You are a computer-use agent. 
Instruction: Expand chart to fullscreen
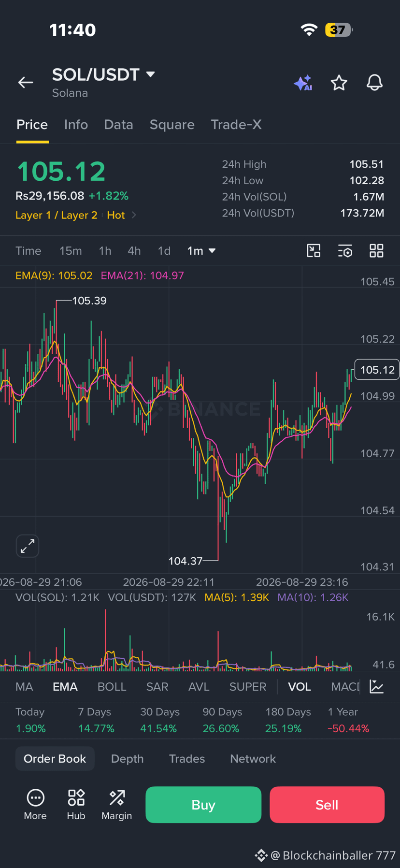pyautogui.click(x=28, y=546)
